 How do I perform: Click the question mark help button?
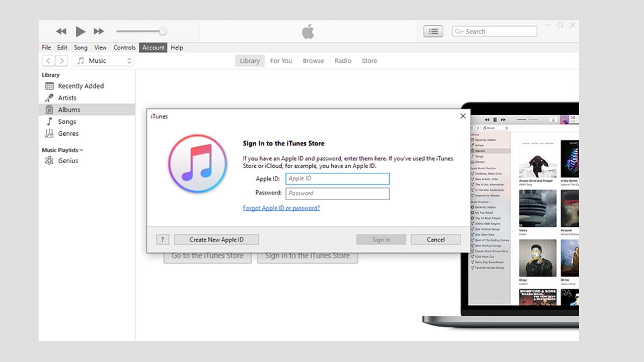163,240
